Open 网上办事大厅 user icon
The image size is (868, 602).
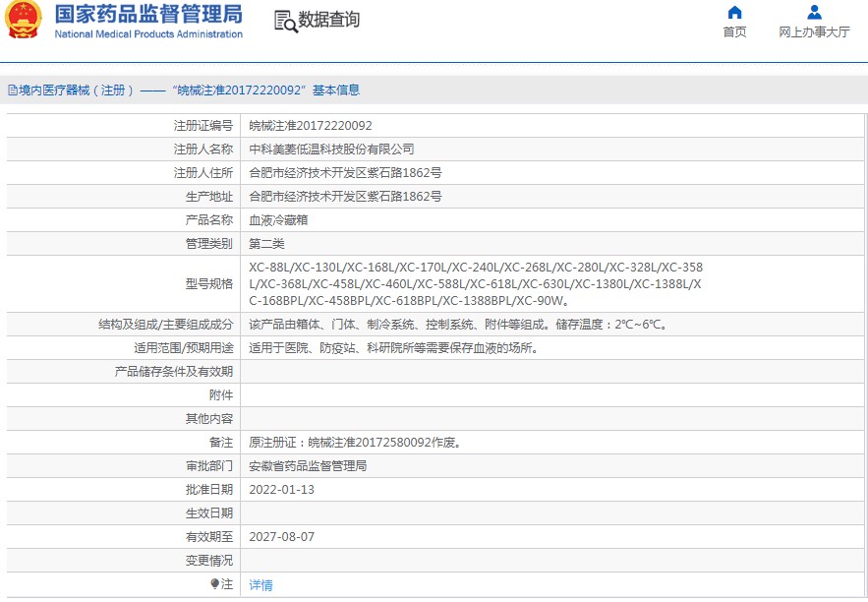pyautogui.click(x=814, y=12)
